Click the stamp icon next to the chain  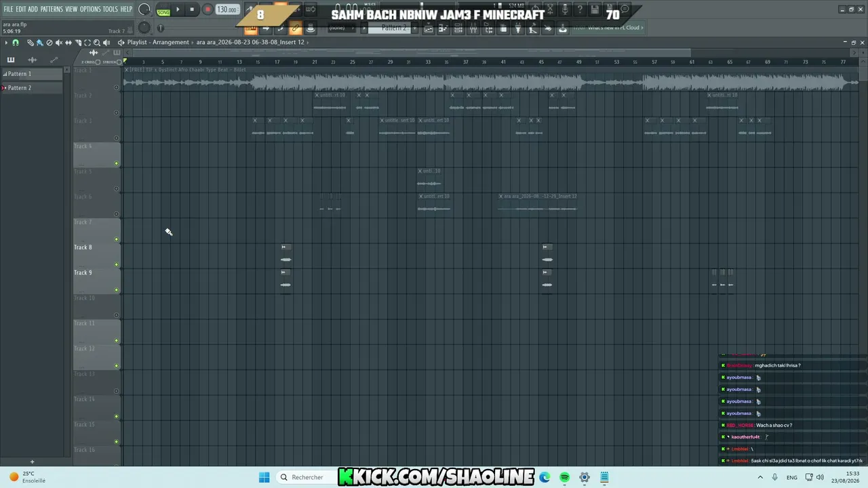[x=311, y=28]
